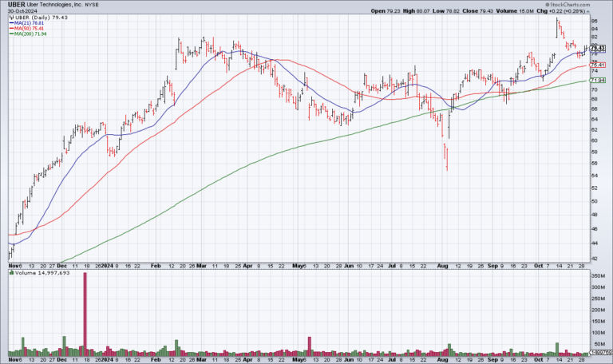Click the UBER ticker symbol in the header

tap(14, 5)
